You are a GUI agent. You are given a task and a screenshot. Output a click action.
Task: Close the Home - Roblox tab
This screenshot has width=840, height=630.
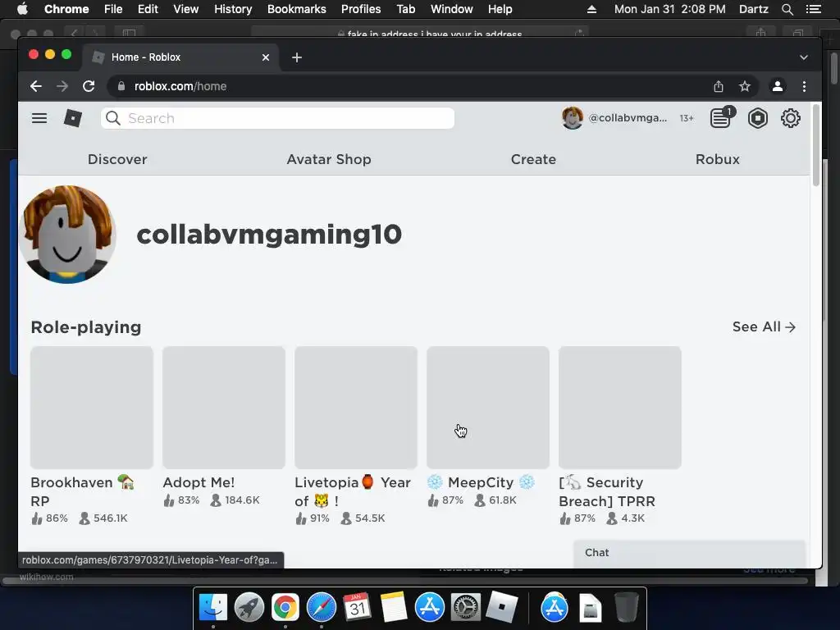[266, 57]
